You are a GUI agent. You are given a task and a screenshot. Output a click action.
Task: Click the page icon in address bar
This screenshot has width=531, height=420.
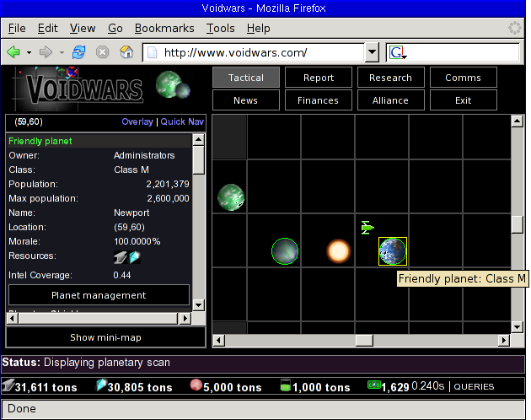153,52
